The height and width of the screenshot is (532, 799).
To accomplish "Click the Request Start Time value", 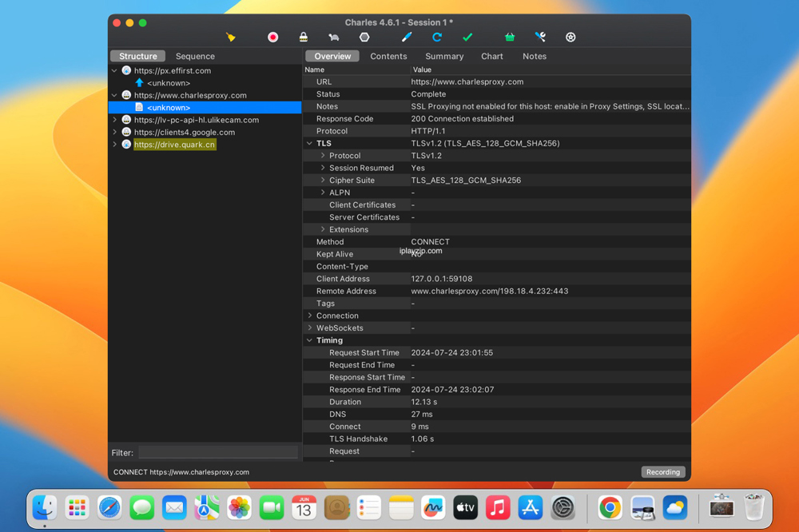I will click(x=452, y=352).
